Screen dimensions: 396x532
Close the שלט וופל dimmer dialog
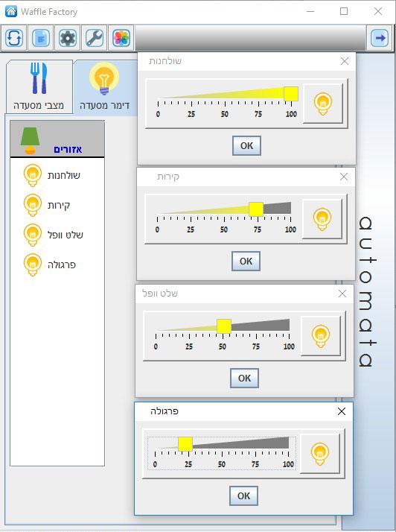[x=342, y=294]
